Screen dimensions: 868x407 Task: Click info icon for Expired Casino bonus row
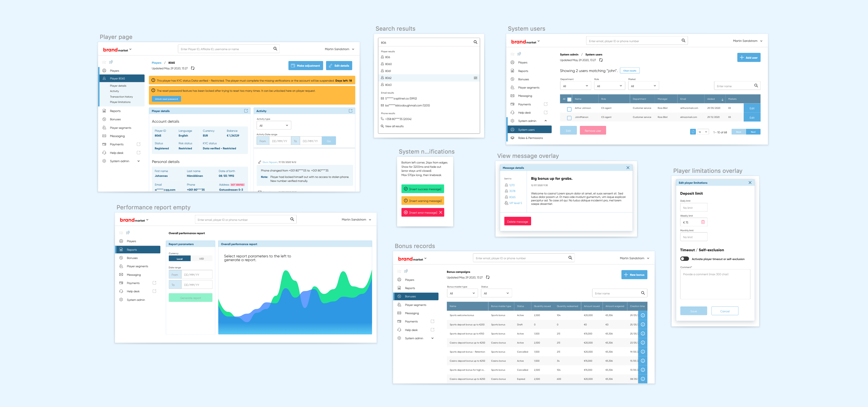pos(643,379)
